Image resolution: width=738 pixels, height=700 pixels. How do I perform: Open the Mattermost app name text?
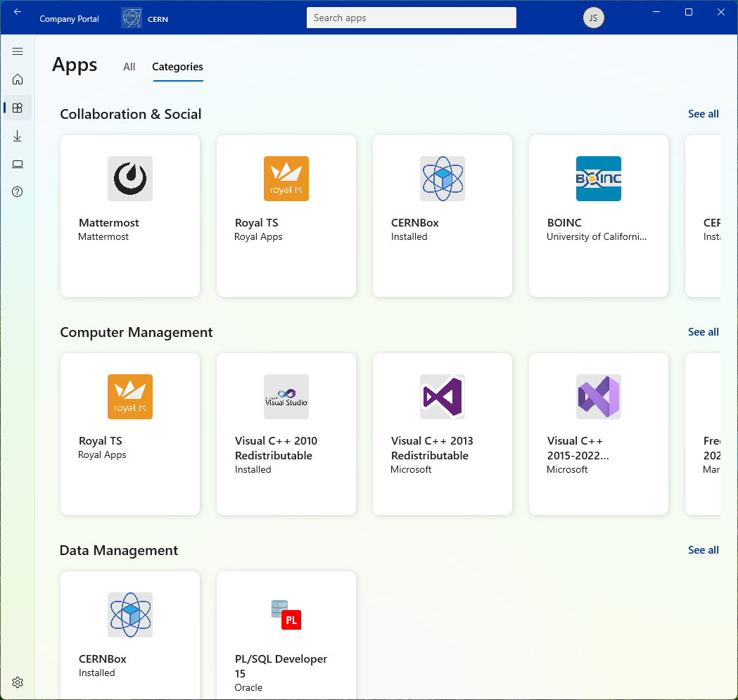109,222
